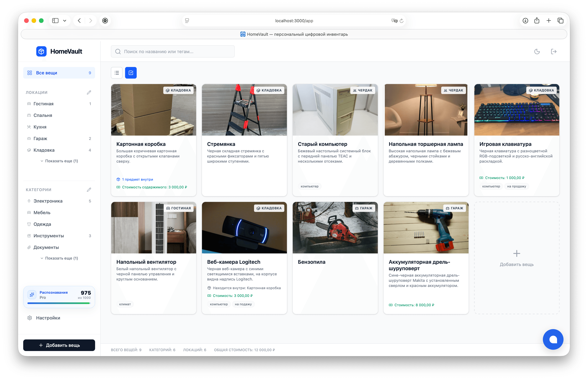Image resolution: width=588 pixels, height=380 pixels.
Task: Open the Напольная торшерная лампа photo
Action: click(x=426, y=110)
